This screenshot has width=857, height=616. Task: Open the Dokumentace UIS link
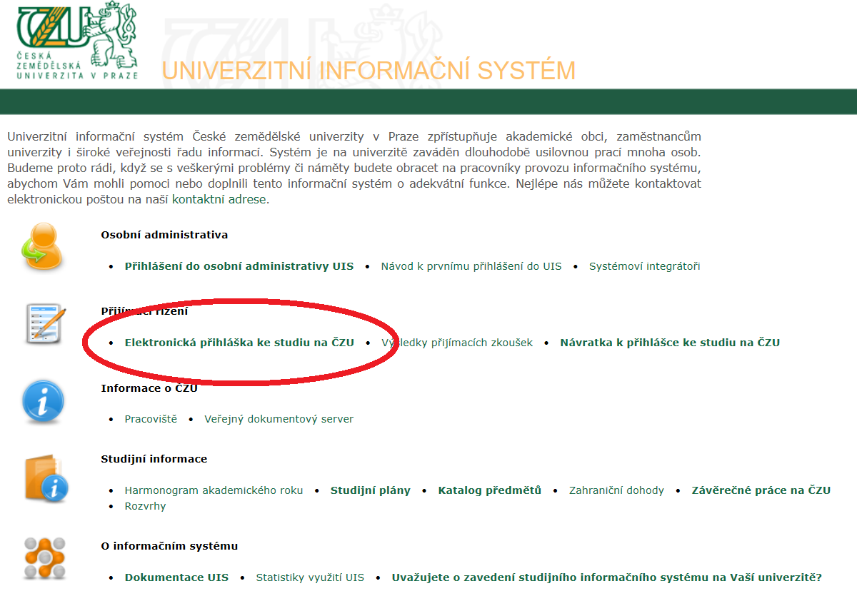point(176,577)
